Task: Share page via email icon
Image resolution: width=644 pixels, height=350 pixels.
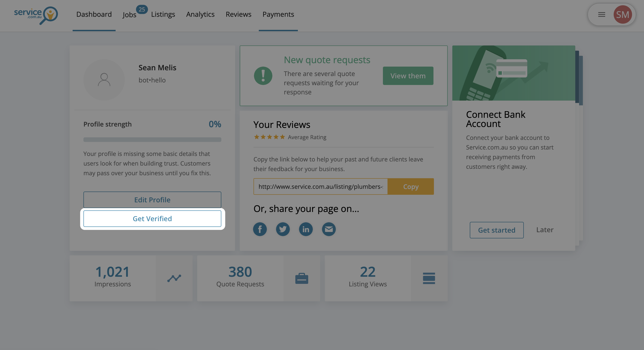Action: pos(329,229)
